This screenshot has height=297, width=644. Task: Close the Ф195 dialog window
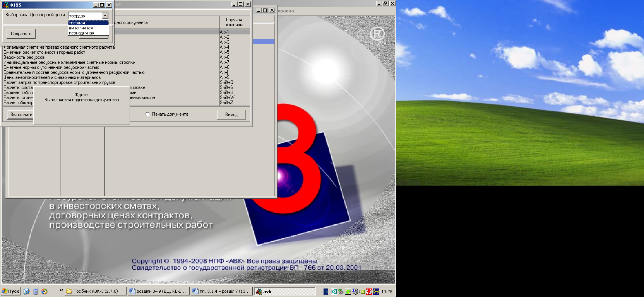tap(109, 5)
